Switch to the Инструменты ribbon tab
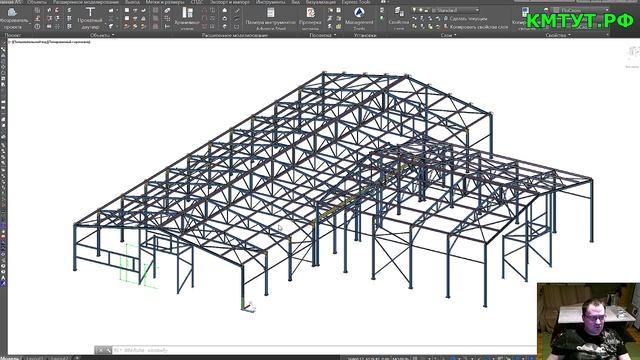 pos(270,2)
